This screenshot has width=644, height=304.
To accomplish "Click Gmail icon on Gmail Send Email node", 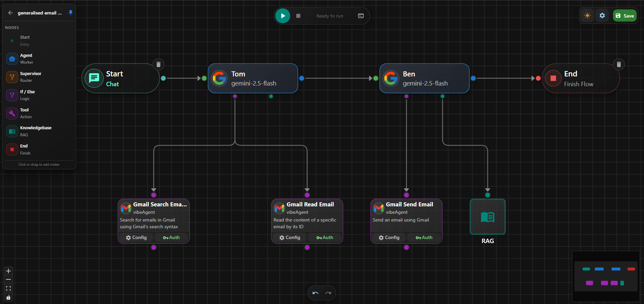I will pyautogui.click(x=379, y=208).
